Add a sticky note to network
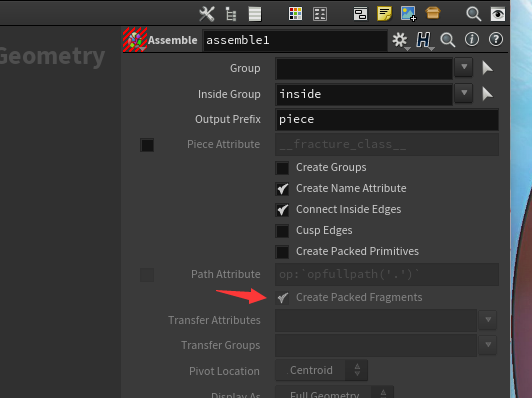Viewport: 532px width, 398px height. [x=384, y=14]
